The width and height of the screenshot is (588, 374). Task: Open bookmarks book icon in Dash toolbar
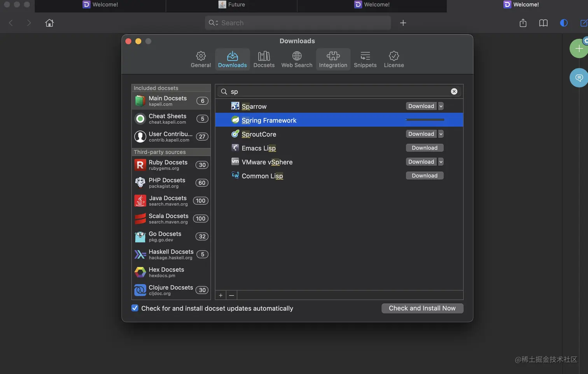pos(543,23)
